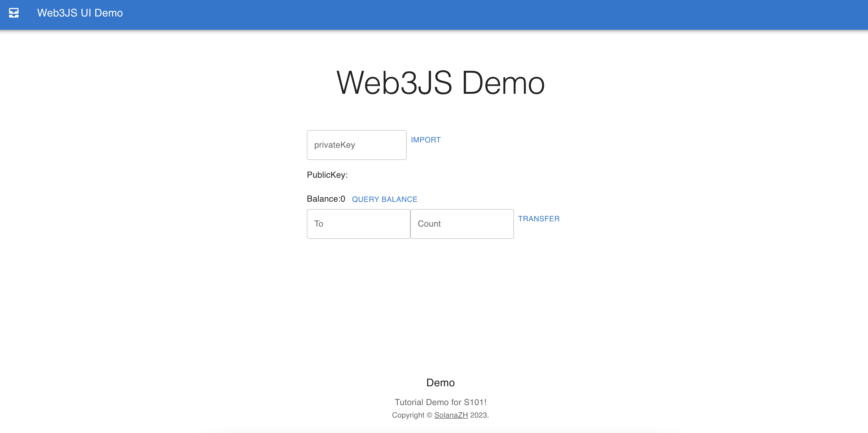Click the footer Demo heading
The image size is (868, 433).
tap(440, 383)
